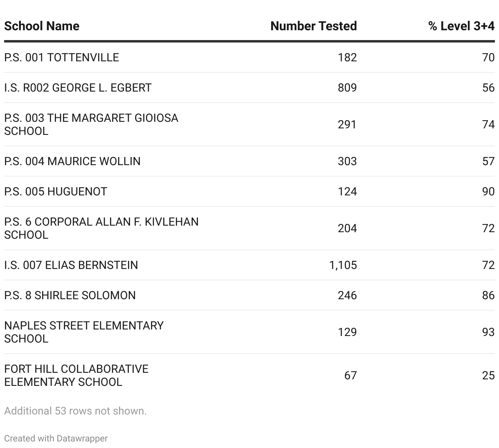Select the P.S. 005 Huguenot school name
This screenshot has height=448, width=499.
coord(56,192)
